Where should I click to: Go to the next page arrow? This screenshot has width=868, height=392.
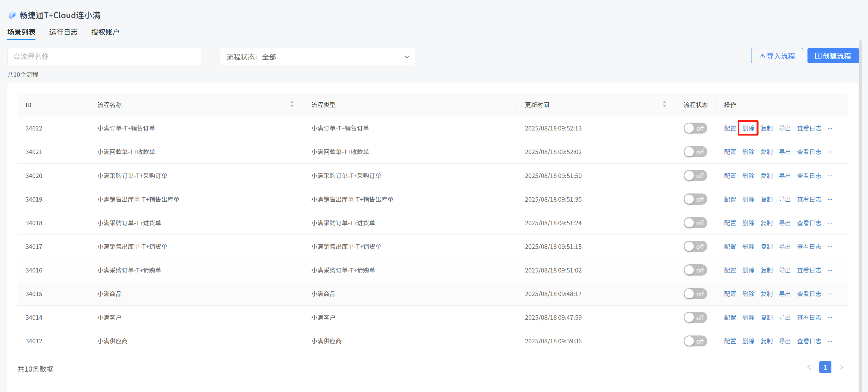click(841, 368)
